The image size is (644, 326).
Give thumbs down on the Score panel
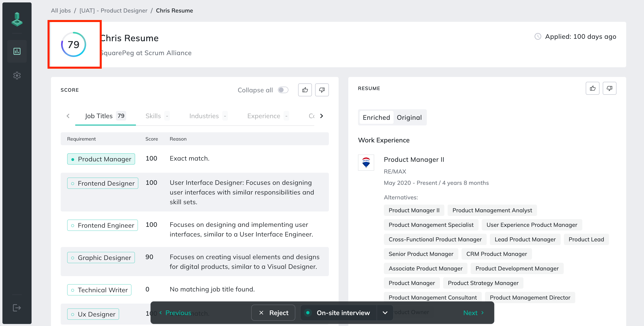click(322, 90)
